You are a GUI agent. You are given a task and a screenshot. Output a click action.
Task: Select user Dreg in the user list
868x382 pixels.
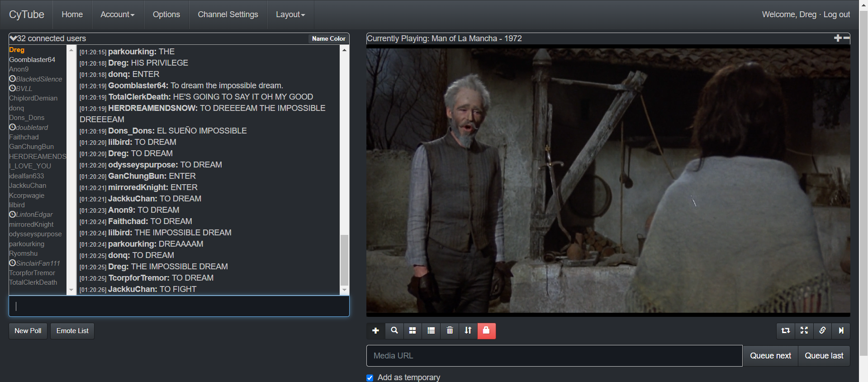pos(17,50)
